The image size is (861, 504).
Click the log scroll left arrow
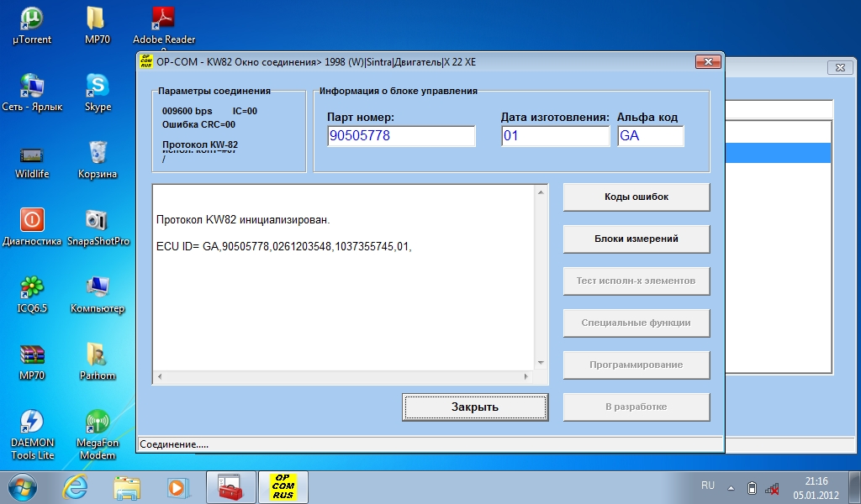160,377
